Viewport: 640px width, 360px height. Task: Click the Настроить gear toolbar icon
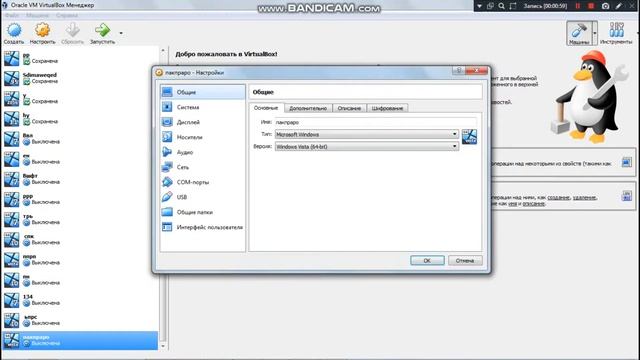click(42, 33)
